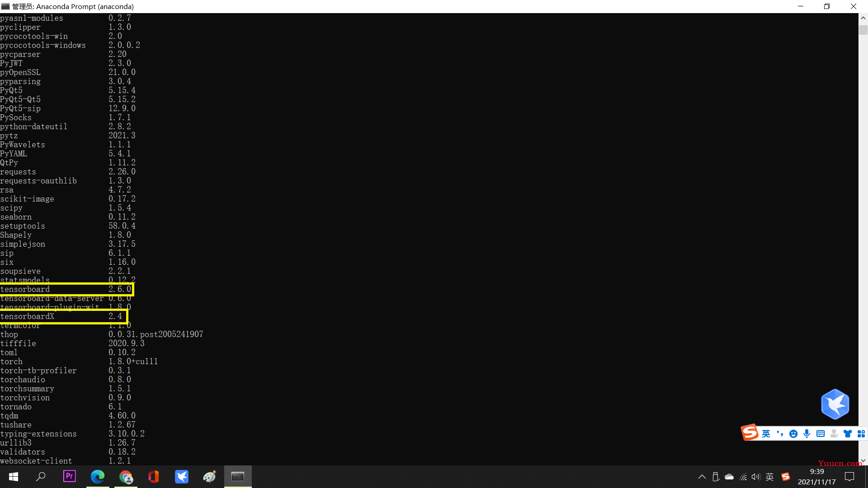The width and height of the screenshot is (868, 488).
Task: Open Google Chrome from taskbar
Action: tap(126, 476)
